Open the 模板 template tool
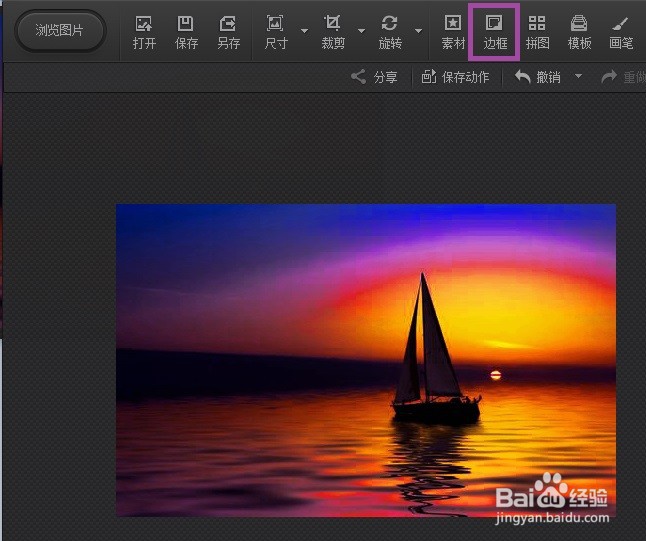The width and height of the screenshot is (646, 541). (x=579, y=33)
